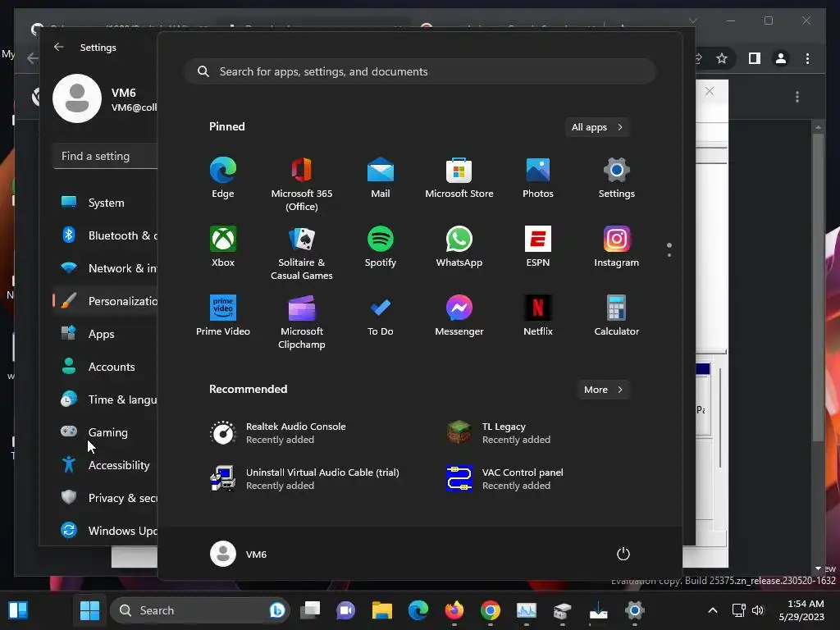
Task: Open volume control in system tray
Action: [757, 610]
